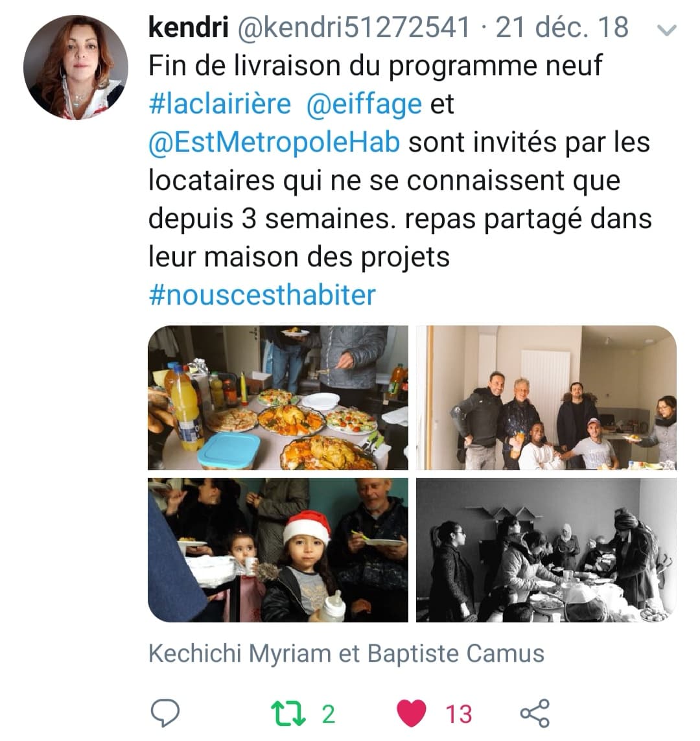This screenshot has height=741, width=700.
Task: Open the share icon menu
Action: 535,712
